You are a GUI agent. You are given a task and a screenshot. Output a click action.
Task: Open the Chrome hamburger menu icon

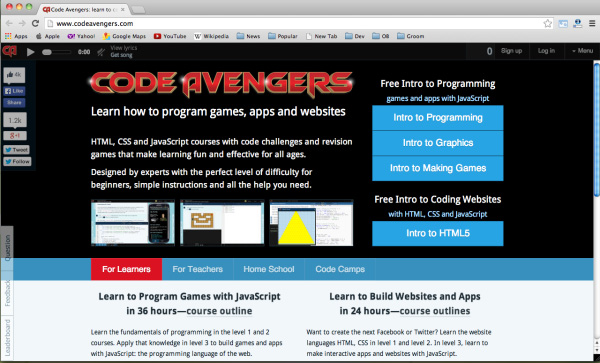pyautogui.click(x=592, y=23)
